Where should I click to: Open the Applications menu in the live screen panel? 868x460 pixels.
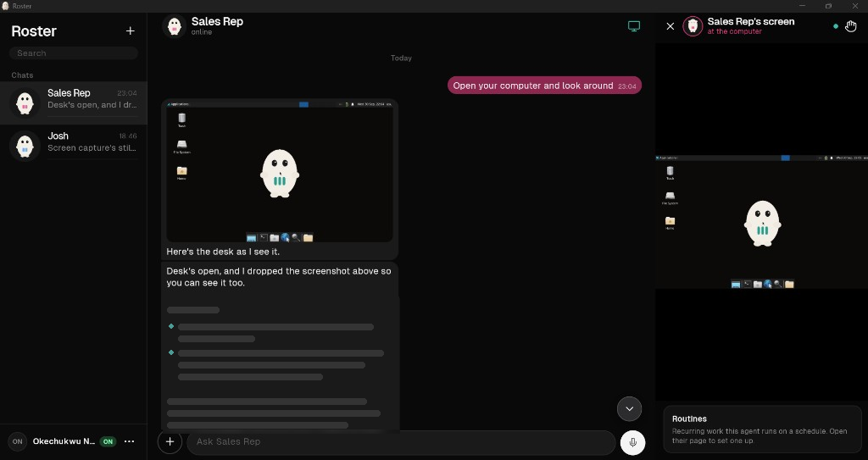[667, 158]
